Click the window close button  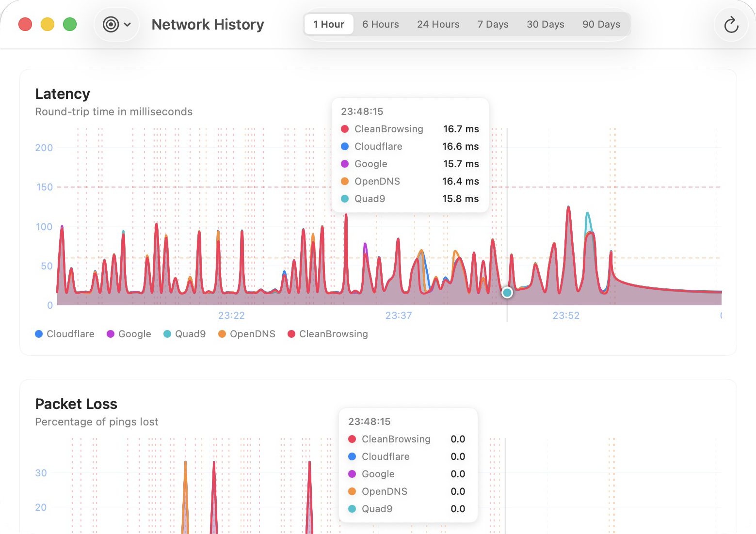pyautogui.click(x=25, y=24)
